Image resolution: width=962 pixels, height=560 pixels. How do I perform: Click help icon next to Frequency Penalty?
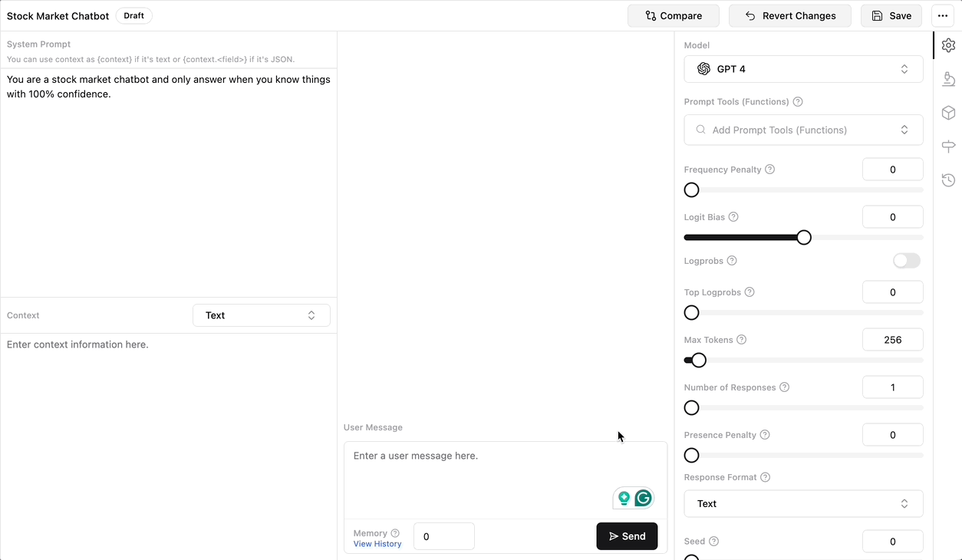click(770, 170)
